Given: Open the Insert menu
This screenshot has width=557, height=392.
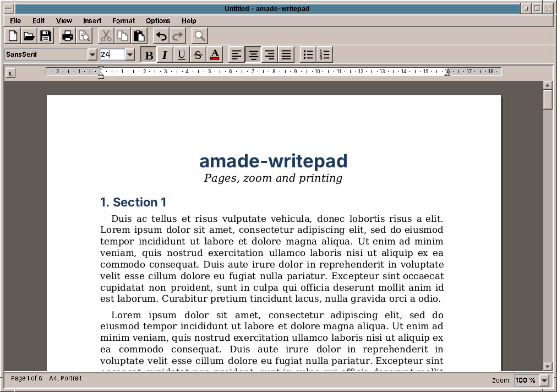Looking at the screenshot, I should pyautogui.click(x=92, y=20).
